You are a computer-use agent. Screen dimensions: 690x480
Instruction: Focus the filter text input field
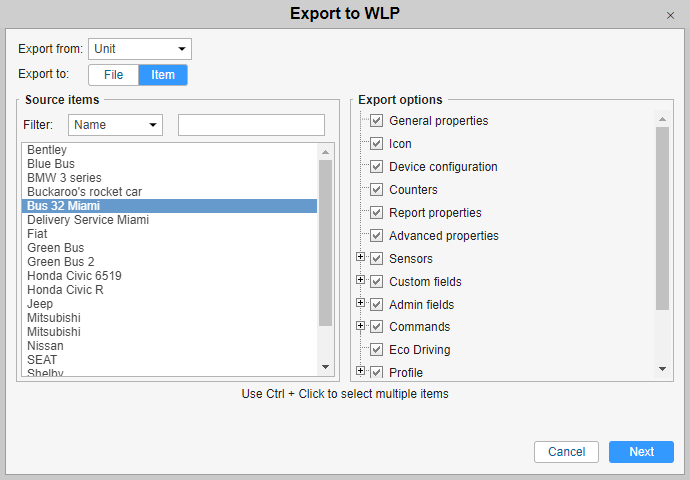tap(251, 125)
